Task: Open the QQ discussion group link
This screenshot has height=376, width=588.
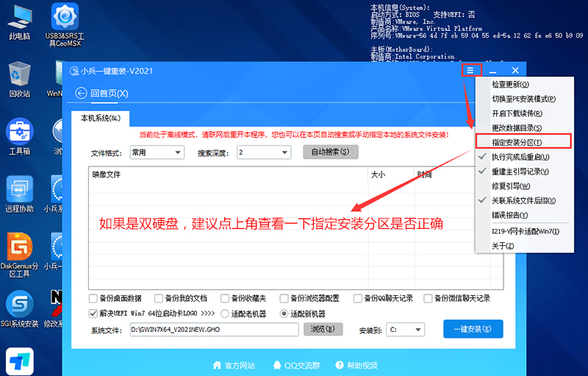Action: coord(302,365)
